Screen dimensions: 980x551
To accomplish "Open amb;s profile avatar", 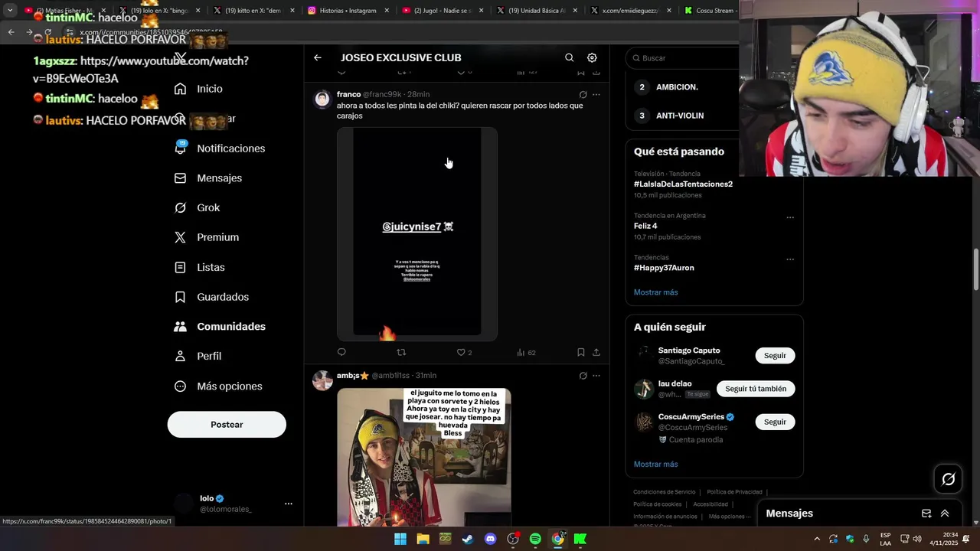I will [322, 380].
